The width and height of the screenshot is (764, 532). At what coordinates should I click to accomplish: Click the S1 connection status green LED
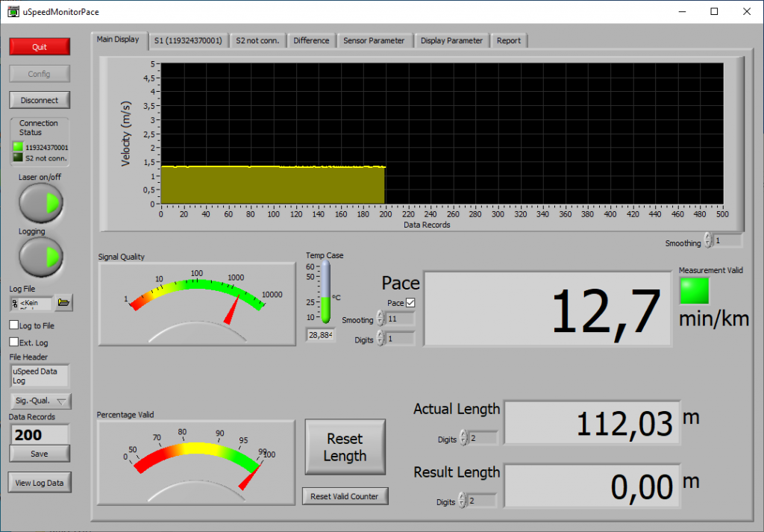(x=19, y=147)
